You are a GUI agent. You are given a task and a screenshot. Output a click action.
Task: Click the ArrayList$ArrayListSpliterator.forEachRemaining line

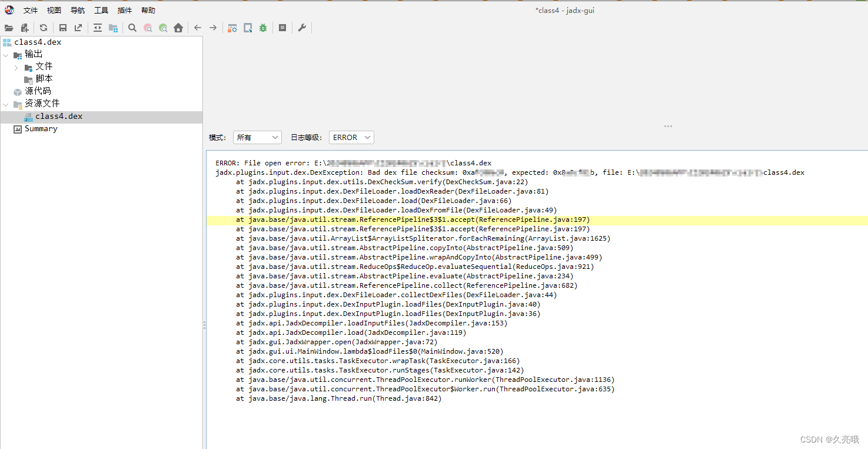coord(423,238)
